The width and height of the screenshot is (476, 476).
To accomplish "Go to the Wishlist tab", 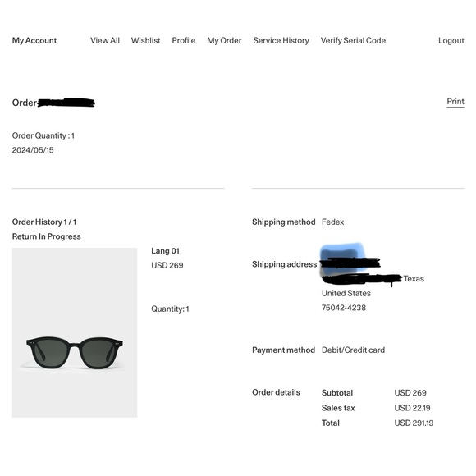I will (146, 41).
